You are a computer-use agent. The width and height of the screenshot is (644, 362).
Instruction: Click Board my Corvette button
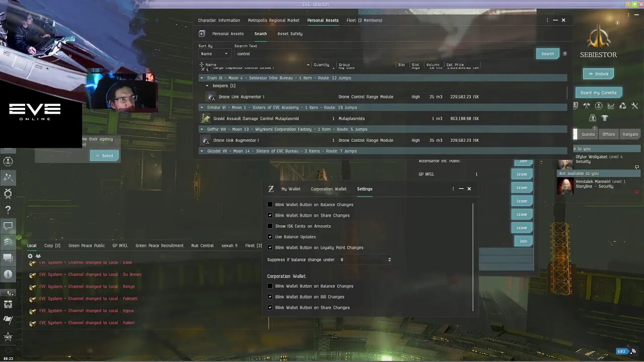599,93
